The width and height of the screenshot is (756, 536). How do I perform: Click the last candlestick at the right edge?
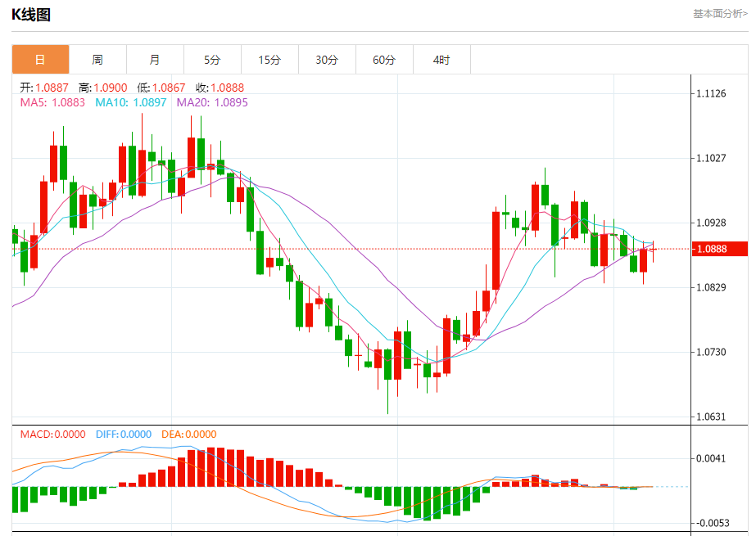[654, 250]
